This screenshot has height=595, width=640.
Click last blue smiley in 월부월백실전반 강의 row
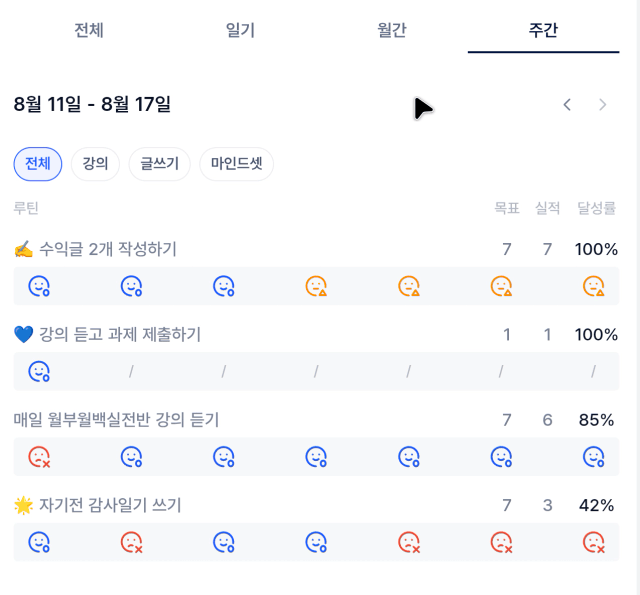point(501,457)
